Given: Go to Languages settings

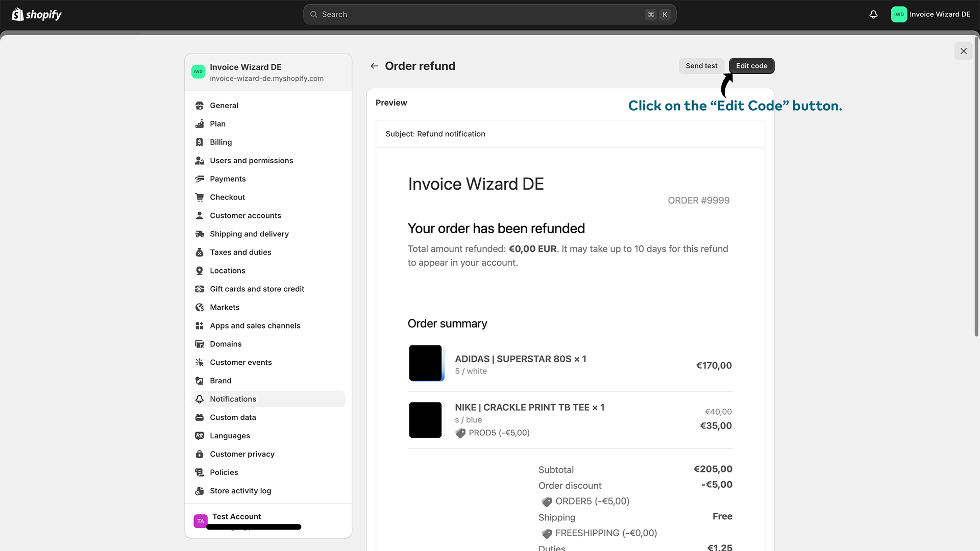Looking at the screenshot, I should pyautogui.click(x=268, y=436).
